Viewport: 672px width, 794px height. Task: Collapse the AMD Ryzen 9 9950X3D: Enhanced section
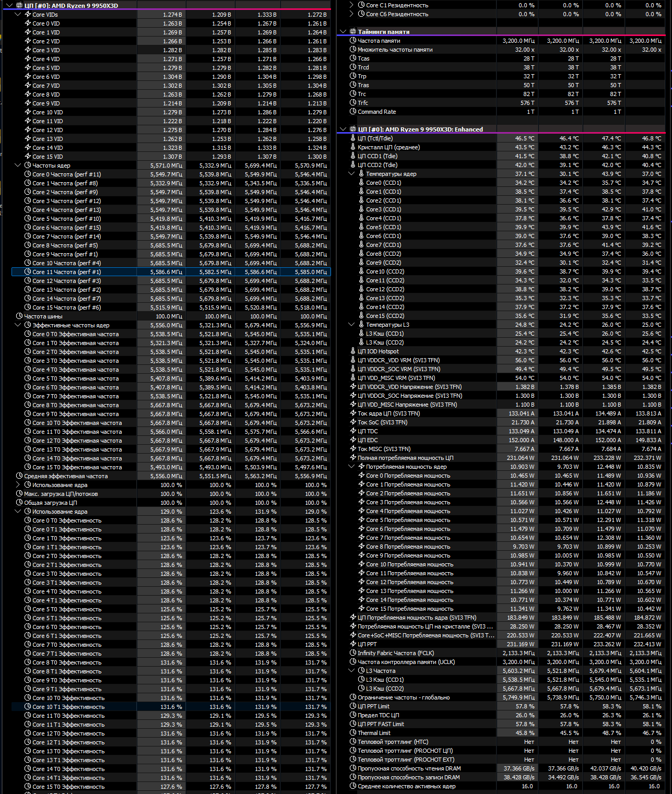[343, 129]
